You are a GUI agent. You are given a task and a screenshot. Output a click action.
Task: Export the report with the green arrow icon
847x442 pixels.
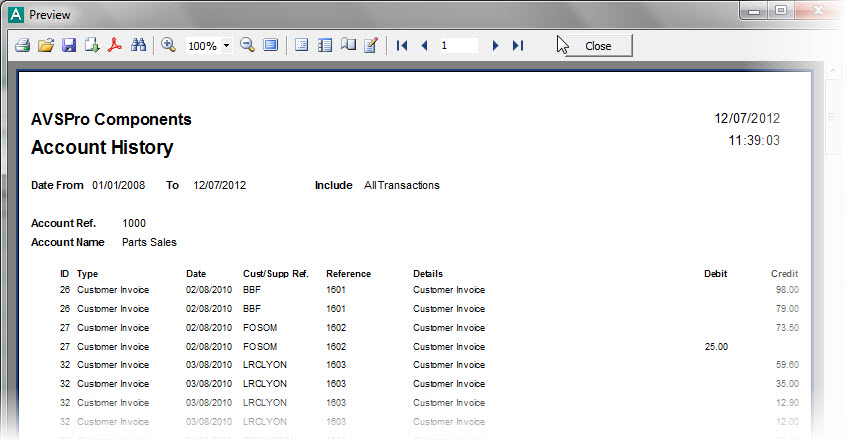coord(92,46)
